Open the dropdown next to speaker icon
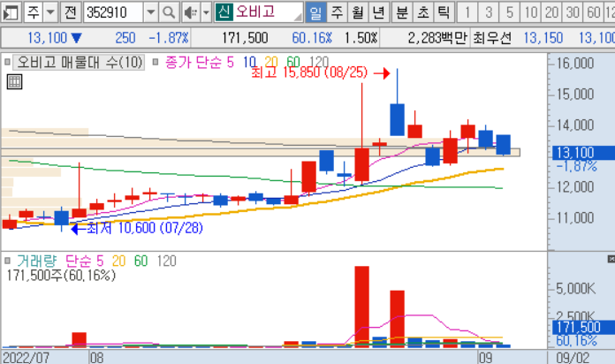This screenshot has width=615, height=364. pyautogui.click(x=206, y=12)
